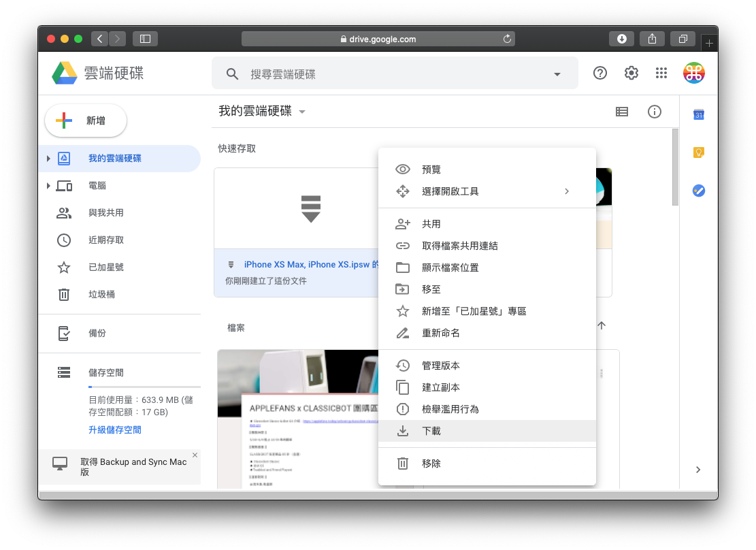Select 我的雲端硬碟 in sidebar

pos(119,158)
